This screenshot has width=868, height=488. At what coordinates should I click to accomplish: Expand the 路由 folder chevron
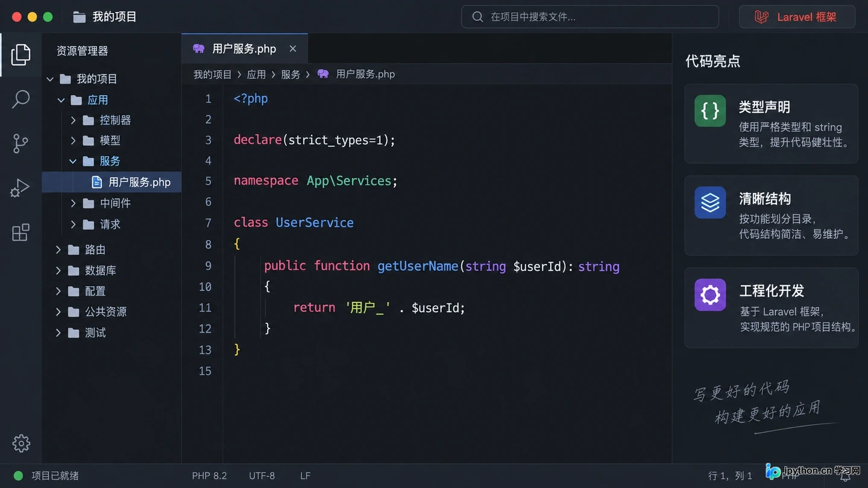point(58,249)
